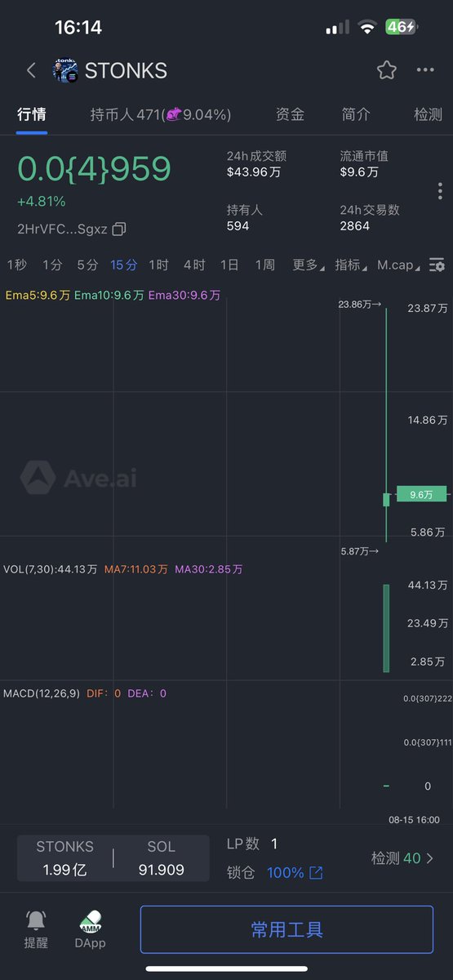Screen dimensions: 453x980
Task: Expand the 更多 timeframe dropdown
Action: 309,265
